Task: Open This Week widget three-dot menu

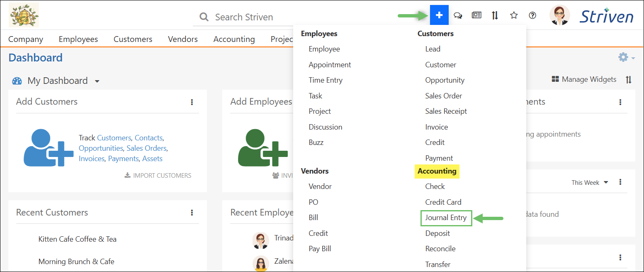Action: coord(620,182)
